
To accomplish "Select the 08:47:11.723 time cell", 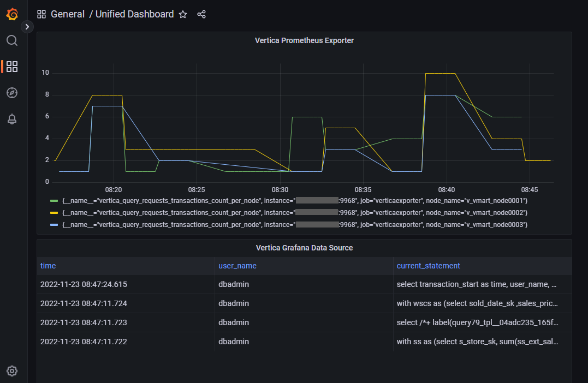I will (x=126, y=322).
